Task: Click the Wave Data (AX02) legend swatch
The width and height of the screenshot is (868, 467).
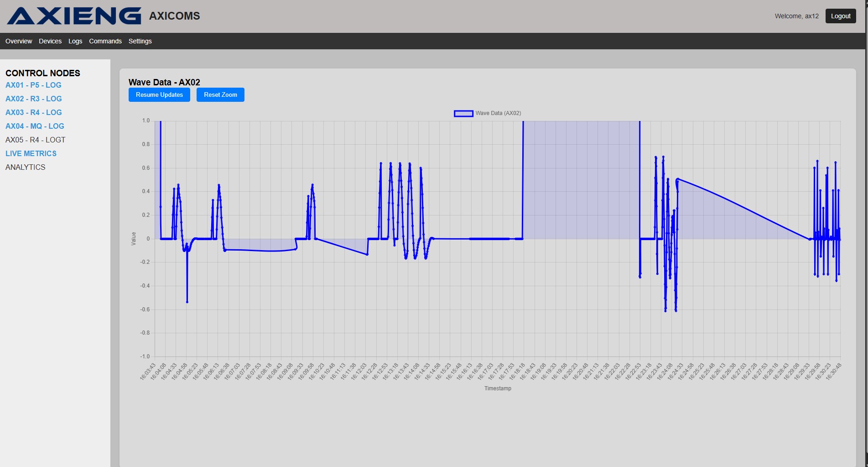Action: click(463, 113)
